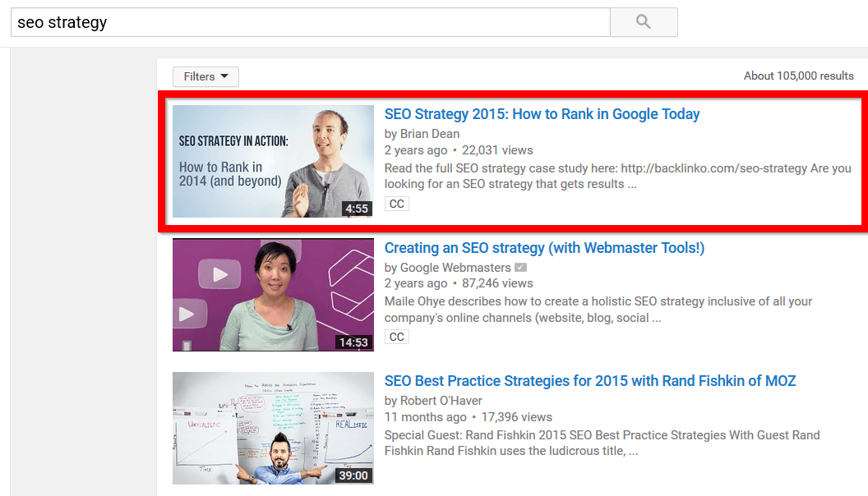
Task: Click the 39:00 duration badge
Action: pyautogui.click(x=353, y=475)
